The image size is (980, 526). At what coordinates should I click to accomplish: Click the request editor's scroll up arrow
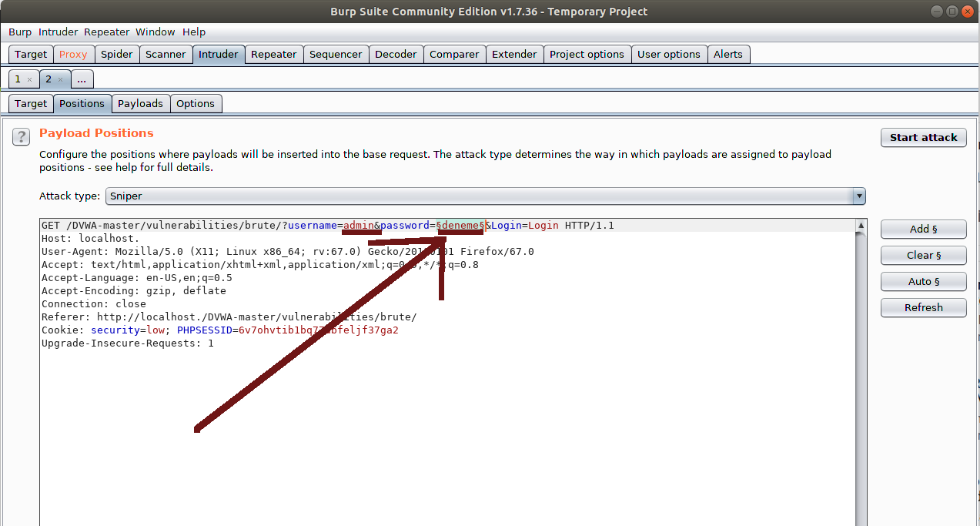click(x=861, y=225)
